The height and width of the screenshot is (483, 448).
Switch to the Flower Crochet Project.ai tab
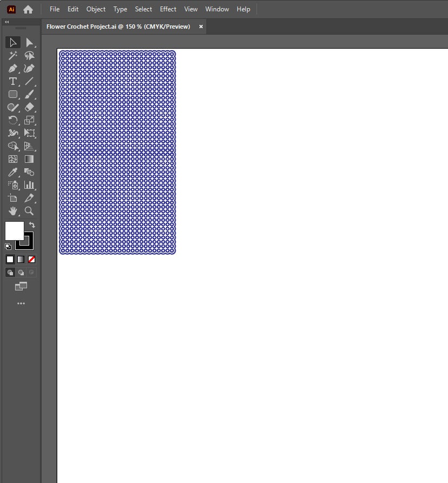[x=118, y=26]
